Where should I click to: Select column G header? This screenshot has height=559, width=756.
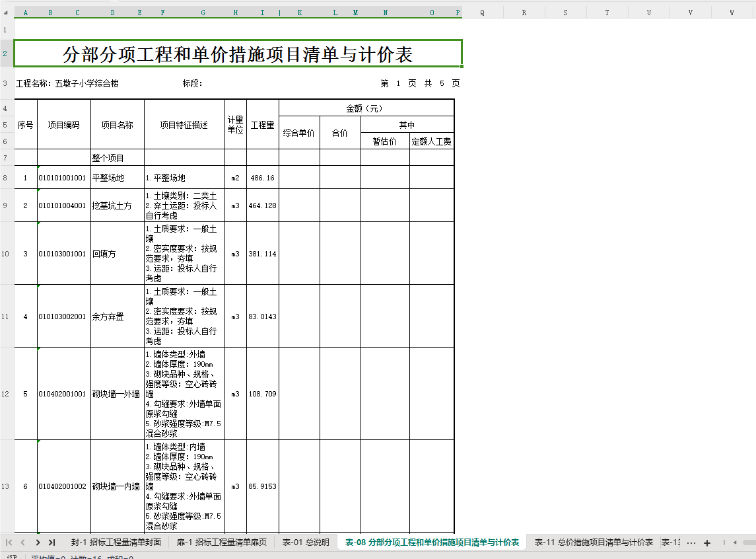[x=203, y=13]
